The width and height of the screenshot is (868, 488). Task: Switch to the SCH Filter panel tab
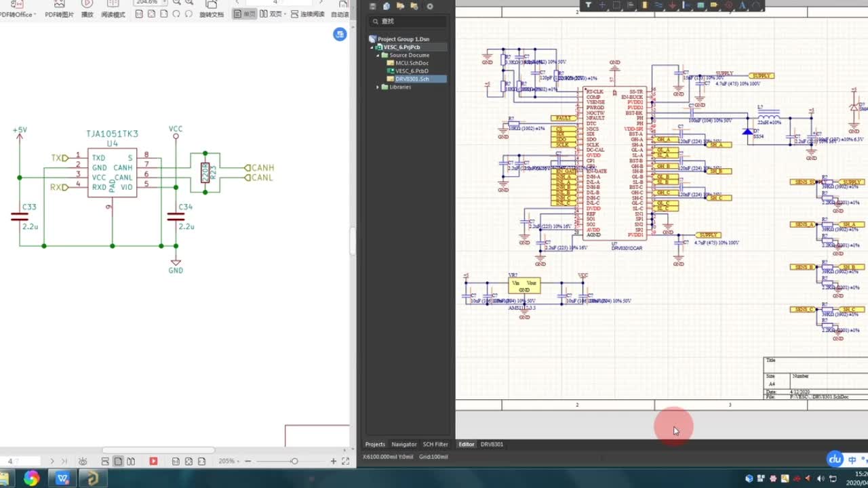435,445
